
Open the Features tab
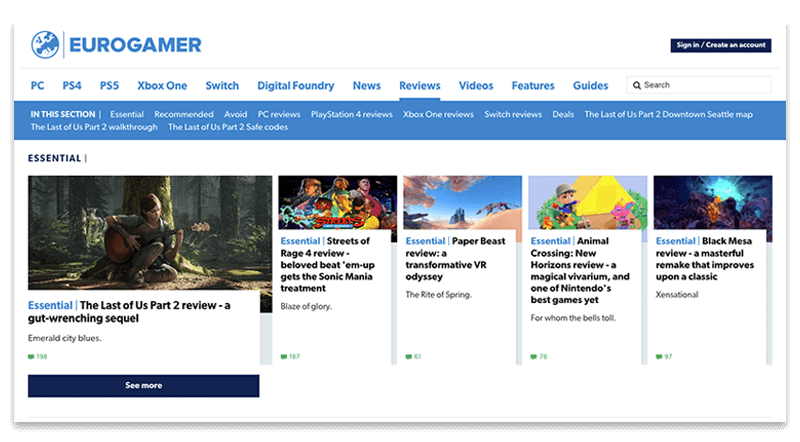(533, 86)
